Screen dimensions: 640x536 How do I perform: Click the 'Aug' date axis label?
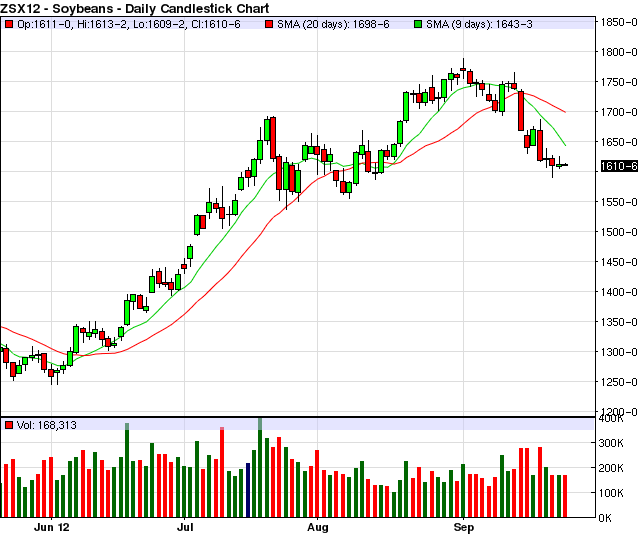coord(318,527)
